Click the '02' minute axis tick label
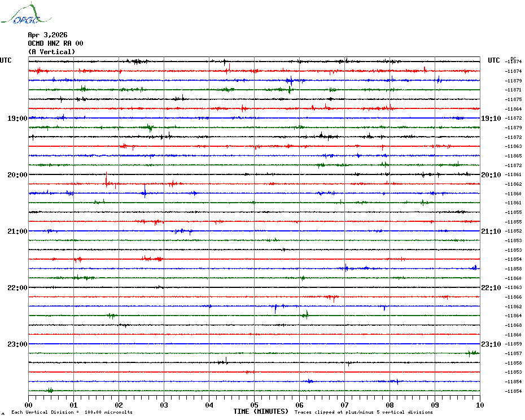 (x=119, y=405)
